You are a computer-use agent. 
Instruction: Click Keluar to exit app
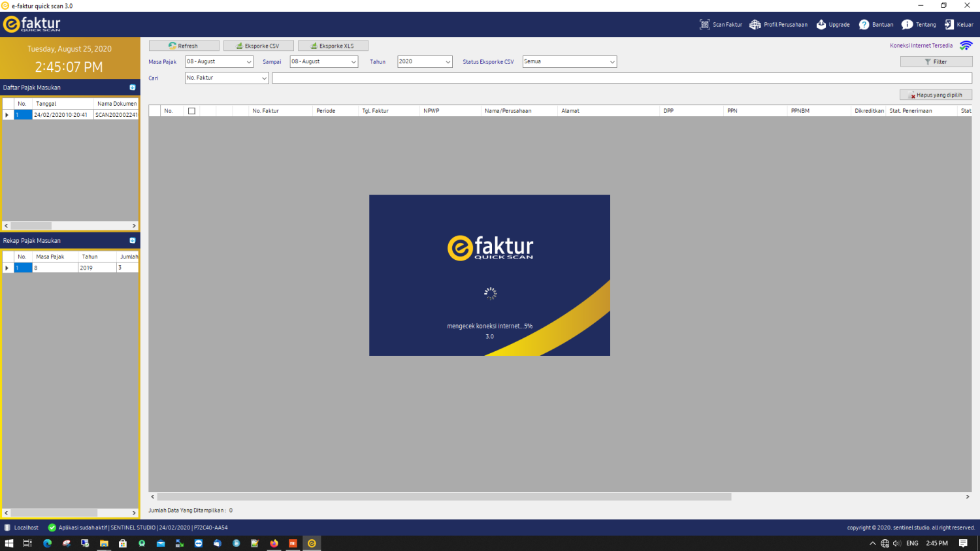958,25
